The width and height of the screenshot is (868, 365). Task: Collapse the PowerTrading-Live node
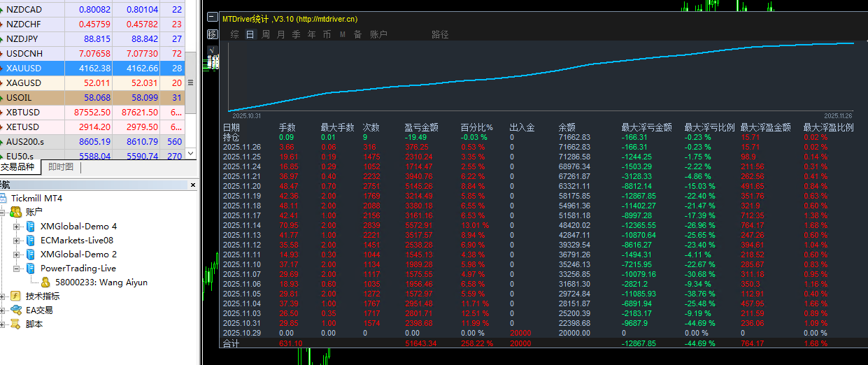point(17,268)
